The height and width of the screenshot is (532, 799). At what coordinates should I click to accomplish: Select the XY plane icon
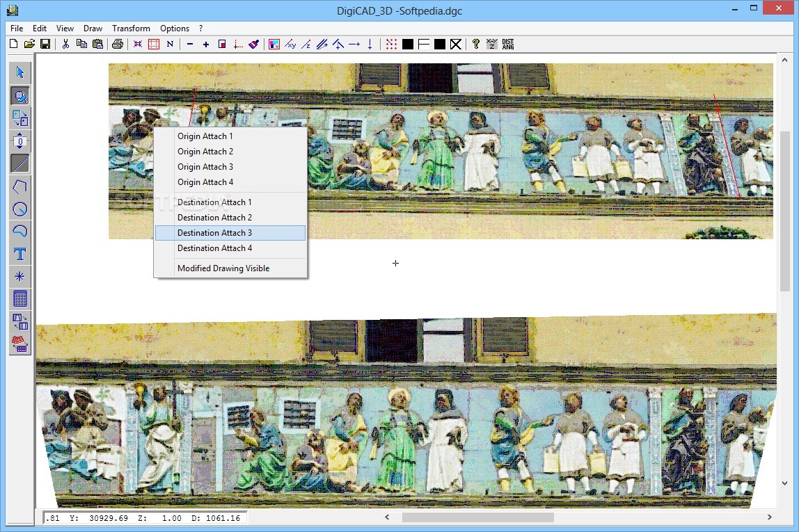pyautogui.click(x=290, y=45)
